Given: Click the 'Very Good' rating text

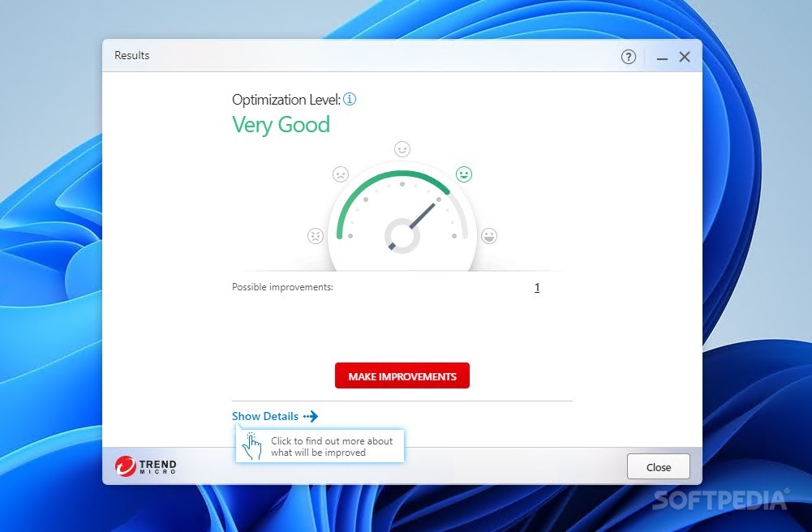Looking at the screenshot, I should pyautogui.click(x=281, y=125).
